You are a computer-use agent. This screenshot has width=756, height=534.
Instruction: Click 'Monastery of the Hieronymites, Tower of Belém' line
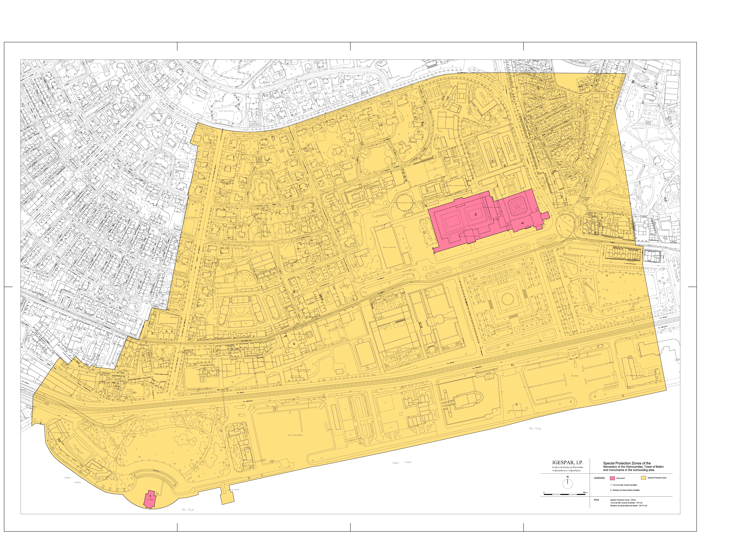[x=634, y=467]
